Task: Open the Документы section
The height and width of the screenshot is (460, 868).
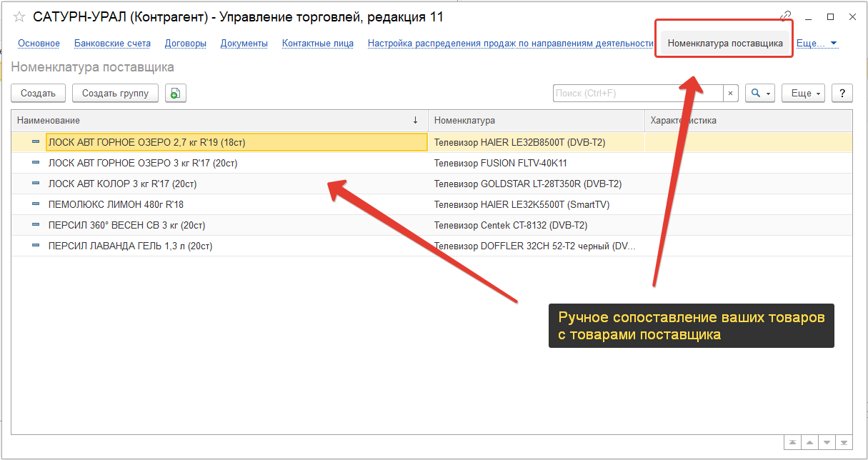Action: pos(244,44)
